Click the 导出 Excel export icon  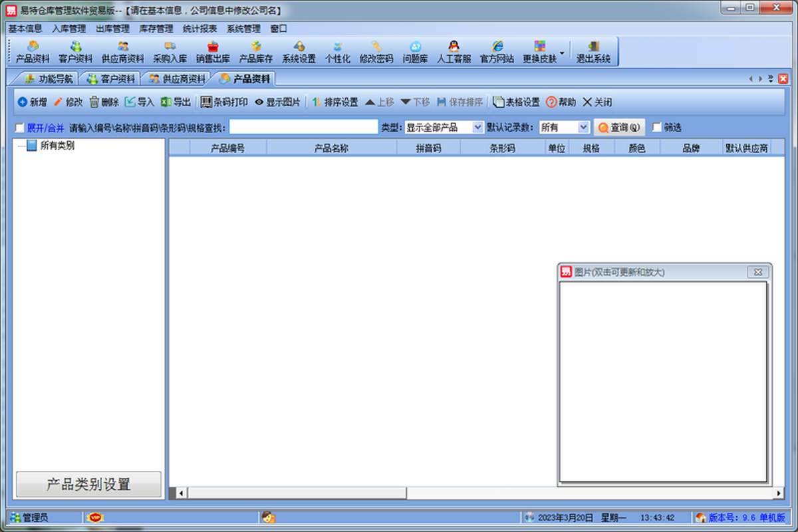click(x=166, y=102)
